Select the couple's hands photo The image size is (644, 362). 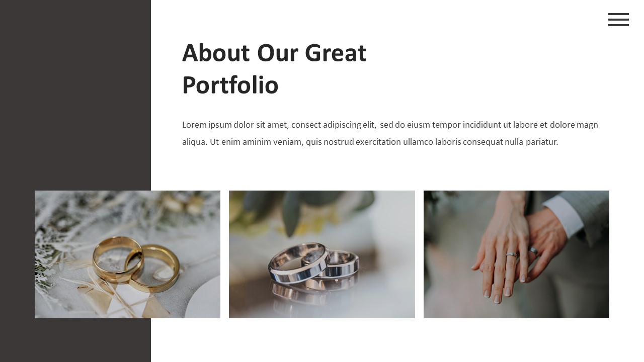(516, 254)
